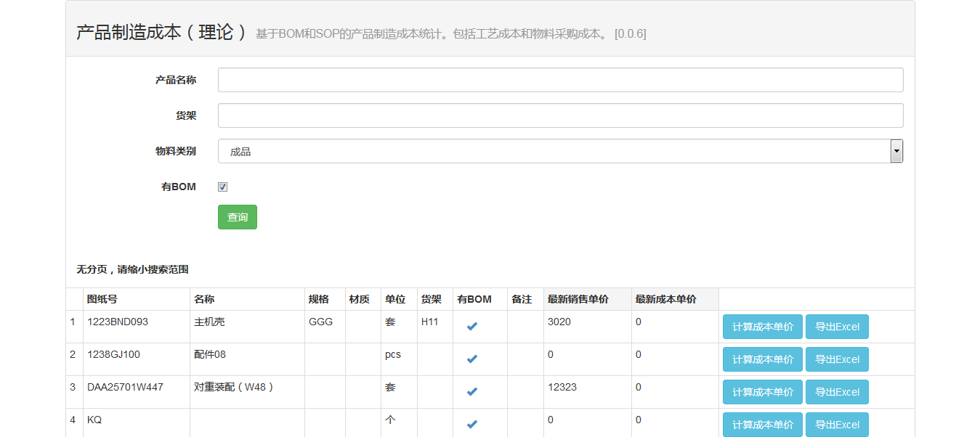
Task: Click the 产品名称 input field
Action: tap(559, 79)
